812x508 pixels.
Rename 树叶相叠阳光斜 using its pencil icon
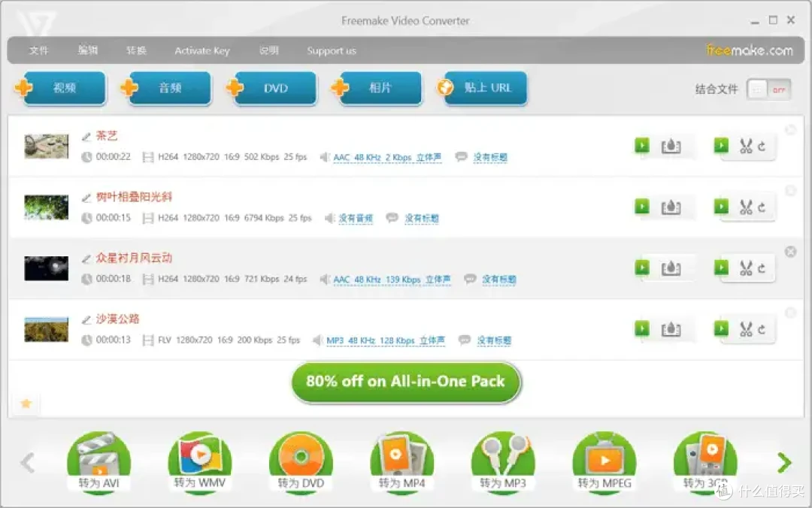tap(86, 198)
